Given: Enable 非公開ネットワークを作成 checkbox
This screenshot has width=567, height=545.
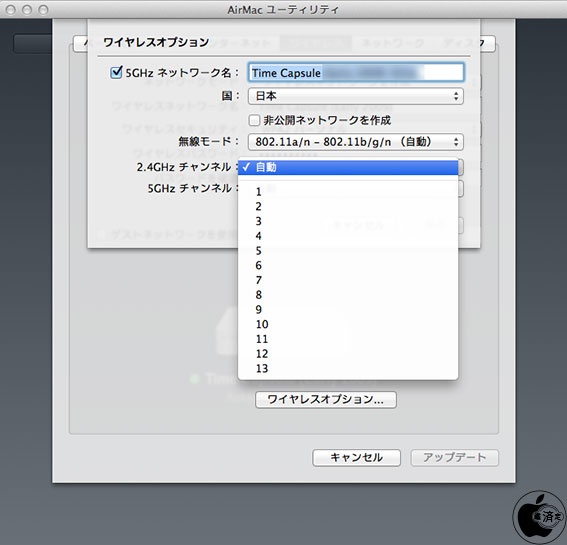Looking at the screenshot, I should point(254,120).
